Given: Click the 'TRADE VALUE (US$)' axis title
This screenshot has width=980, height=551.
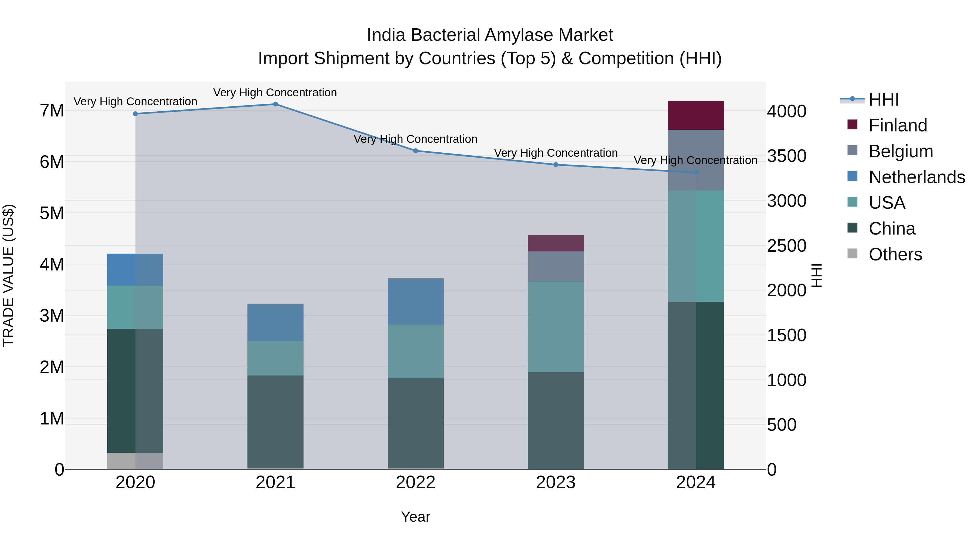Looking at the screenshot, I should pyautogui.click(x=9, y=275).
